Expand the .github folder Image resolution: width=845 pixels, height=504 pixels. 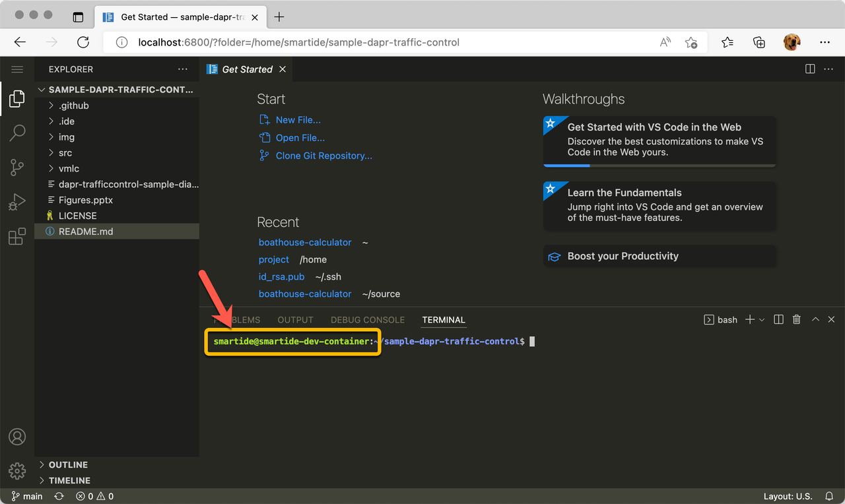point(117,106)
